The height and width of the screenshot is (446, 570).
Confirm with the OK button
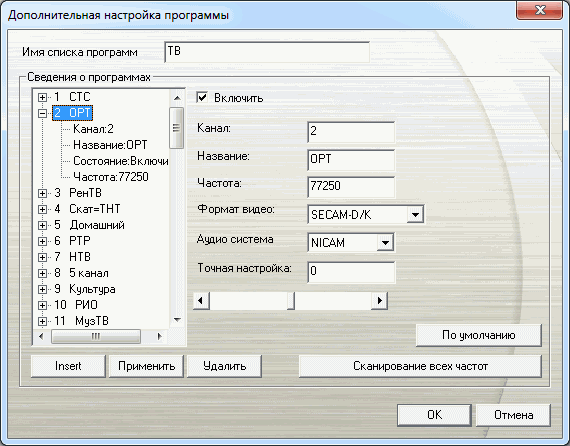pos(434,415)
